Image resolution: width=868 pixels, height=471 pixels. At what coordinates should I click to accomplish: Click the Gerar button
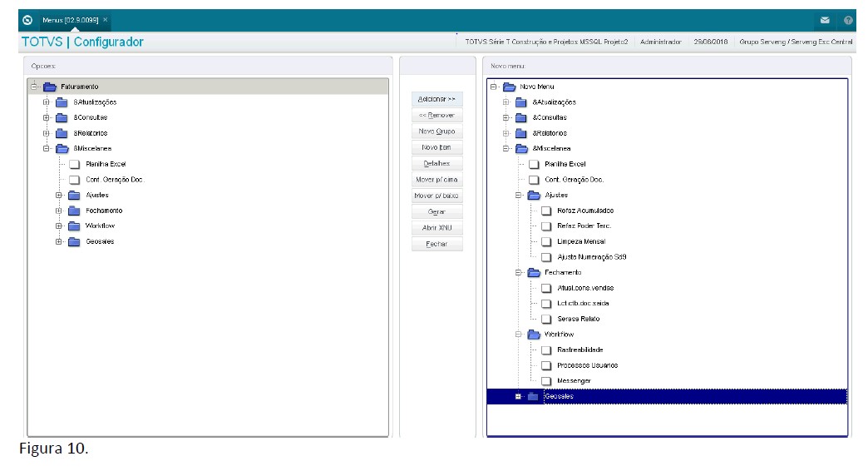[x=436, y=211]
